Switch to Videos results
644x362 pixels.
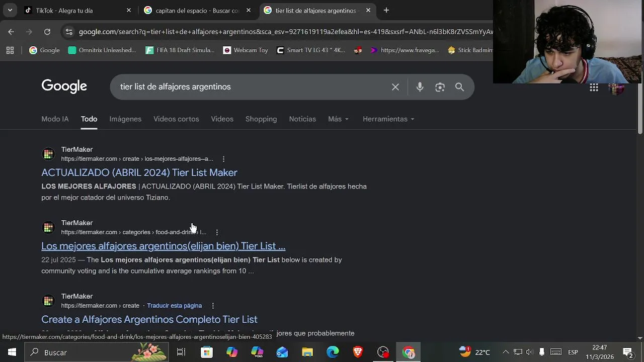point(222,119)
